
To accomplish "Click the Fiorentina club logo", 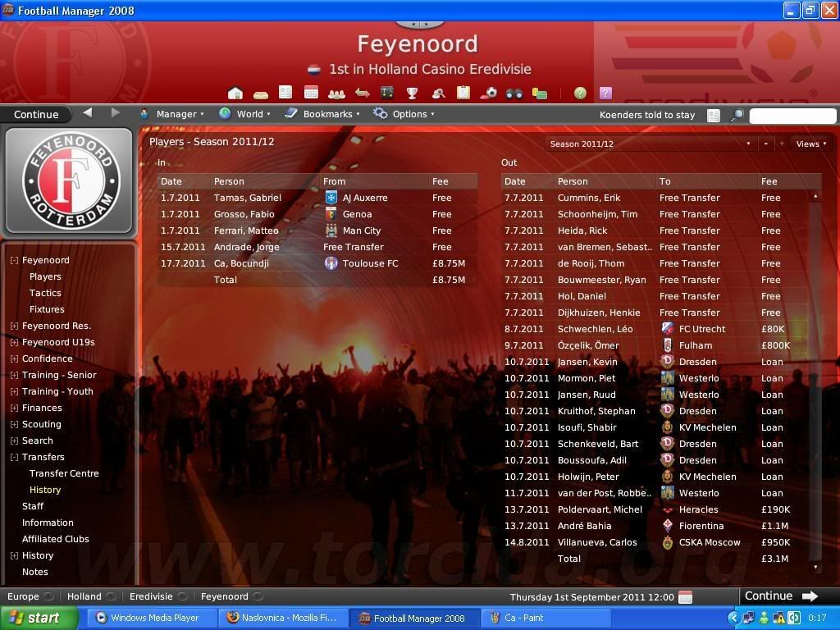I will click(x=668, y=526).
